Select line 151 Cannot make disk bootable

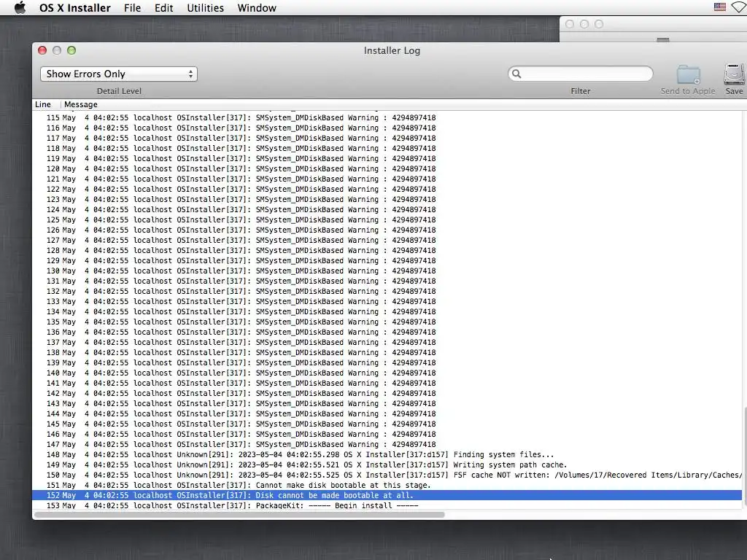387,485
